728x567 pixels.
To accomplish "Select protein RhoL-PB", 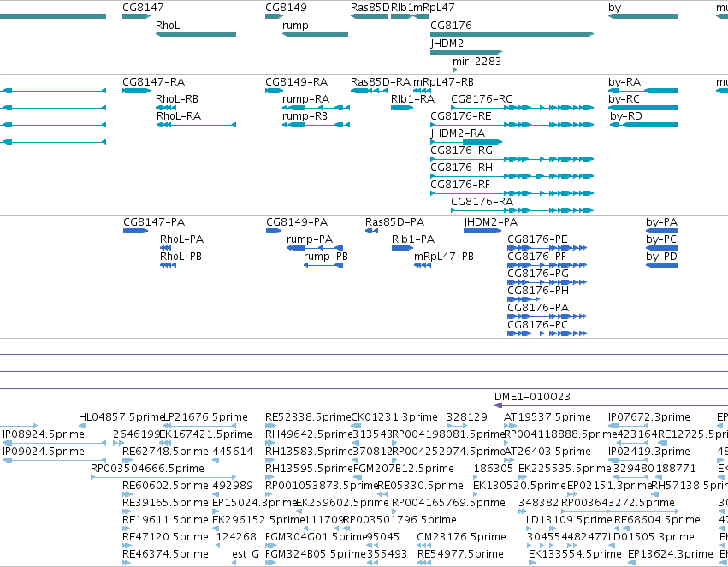I will [x=181, y=257].
